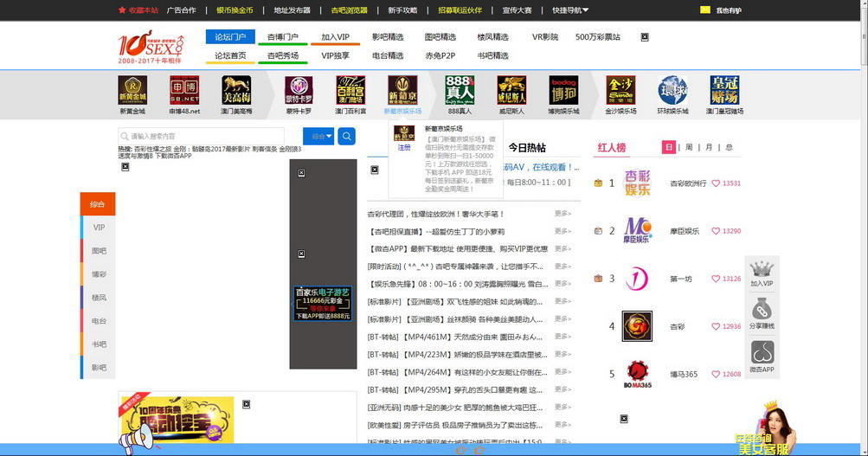Open the 新手攻略 link

click(402, 10)
